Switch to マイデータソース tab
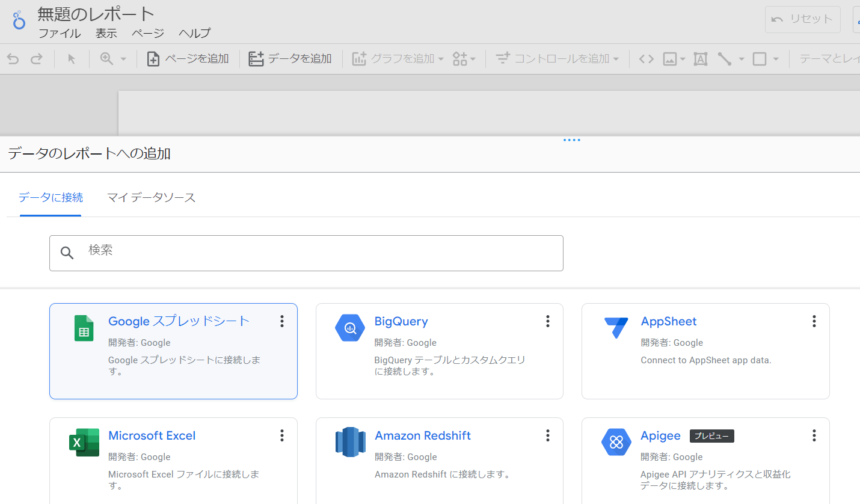Screen dimensions: 860x504 (x=151, y=197)
